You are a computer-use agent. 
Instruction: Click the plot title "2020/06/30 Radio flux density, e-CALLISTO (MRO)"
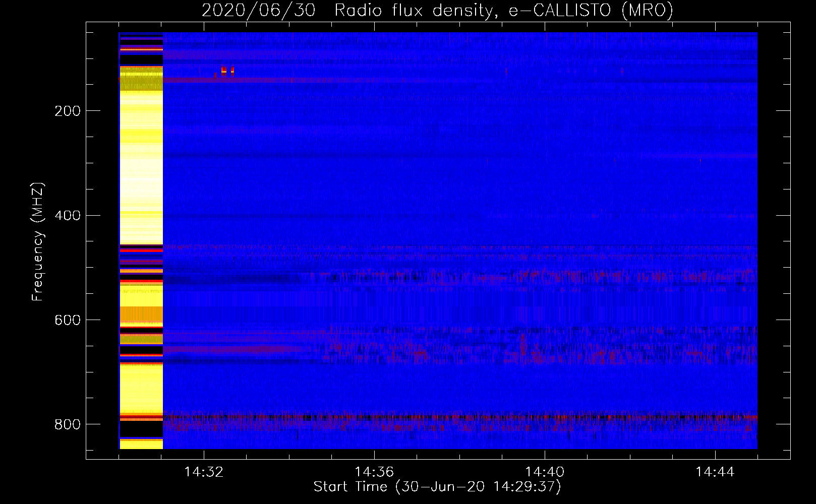(437, 10)
